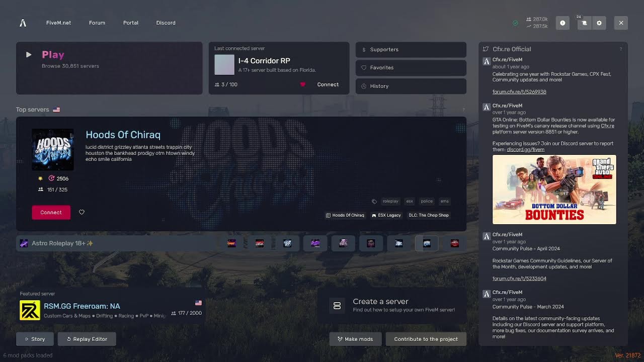644x362 pixels.
Task: Click Contribute to the project button
Action: point(426,339)
